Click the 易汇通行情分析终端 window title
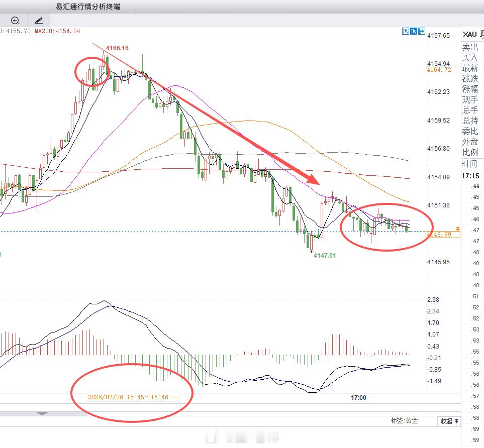Screen dimensions: 484x448 coord(88,7)
